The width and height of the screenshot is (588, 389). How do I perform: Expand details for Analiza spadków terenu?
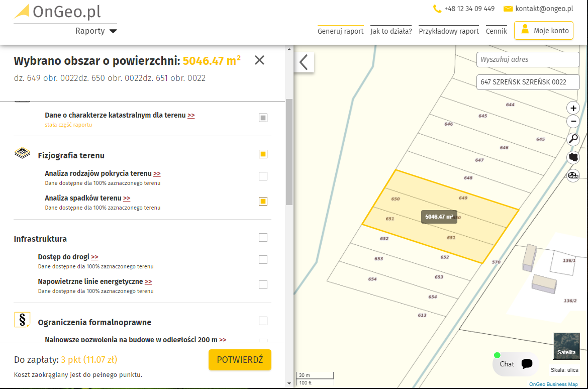[127, 199]
